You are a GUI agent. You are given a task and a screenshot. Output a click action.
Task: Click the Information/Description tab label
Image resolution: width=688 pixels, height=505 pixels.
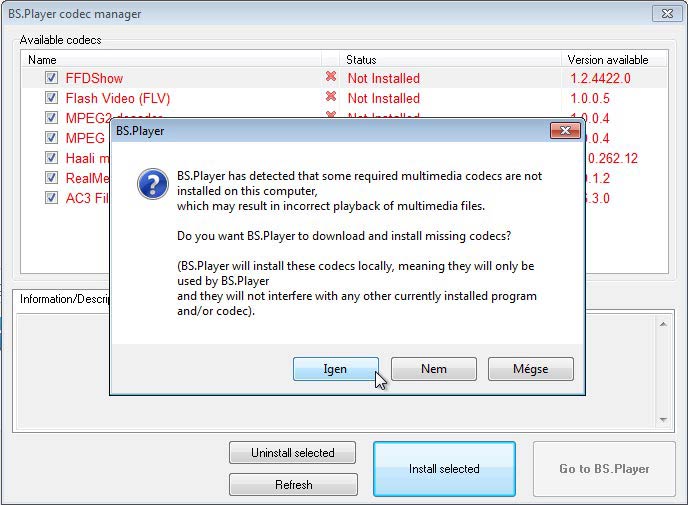pos(64,299)
